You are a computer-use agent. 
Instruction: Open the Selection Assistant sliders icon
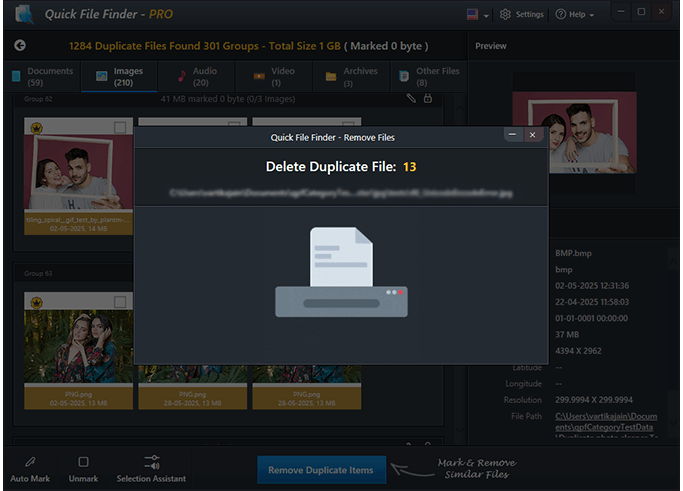[x=151, y=462]
